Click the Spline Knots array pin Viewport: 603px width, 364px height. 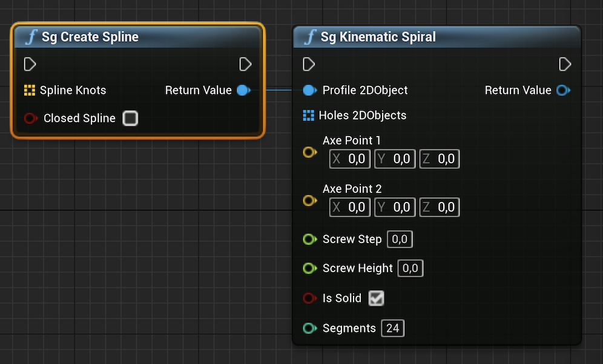[30, 90]
